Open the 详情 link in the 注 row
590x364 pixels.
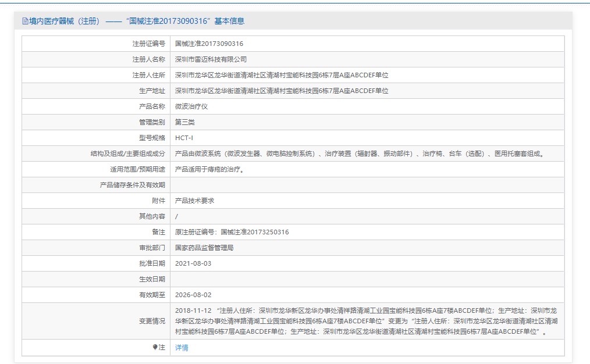point(182,348)
